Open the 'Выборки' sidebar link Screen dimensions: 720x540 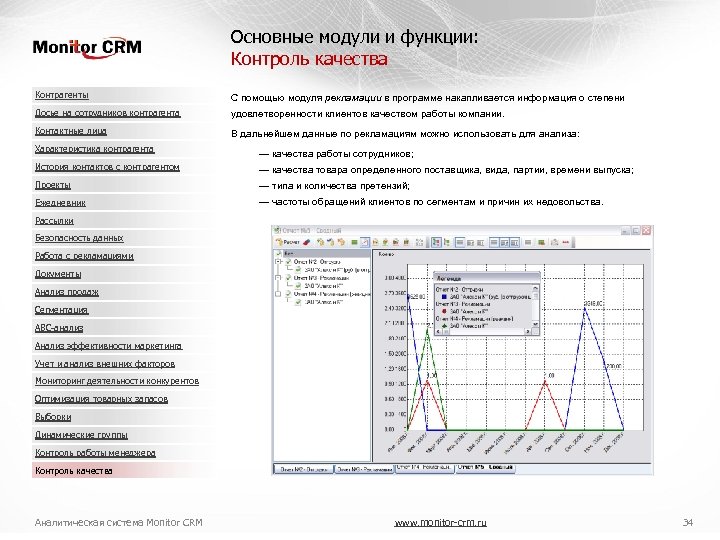[x=53, y=417]
